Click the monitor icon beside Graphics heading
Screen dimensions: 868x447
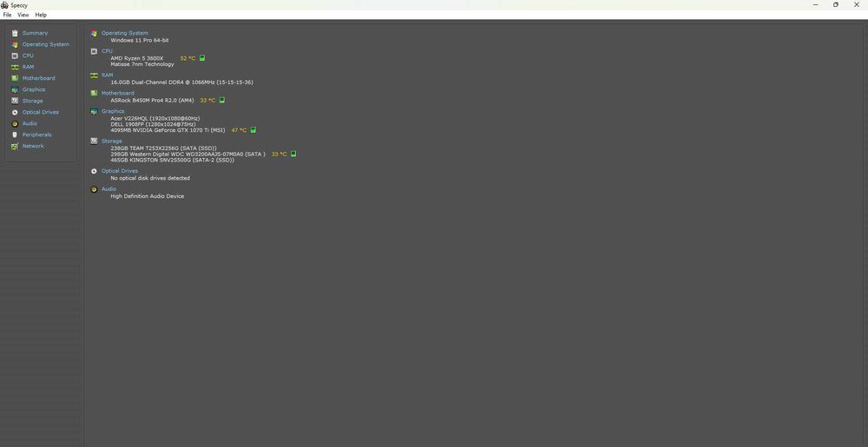(x=94, y=111)
